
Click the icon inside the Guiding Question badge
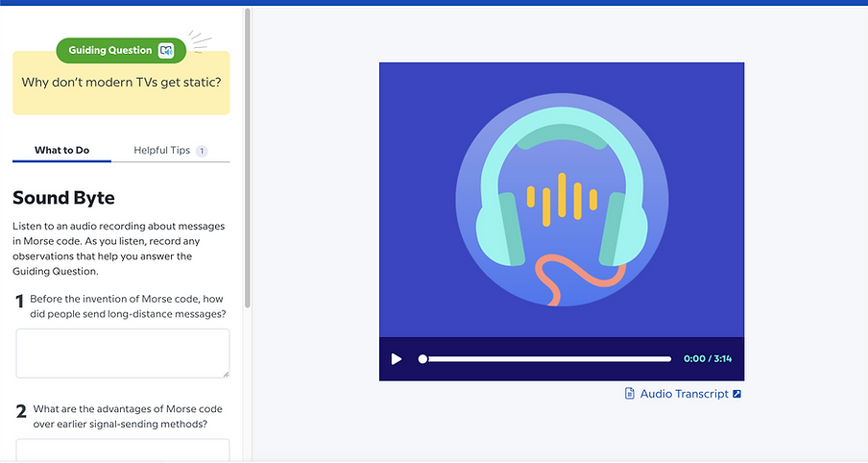coord(166,50)
